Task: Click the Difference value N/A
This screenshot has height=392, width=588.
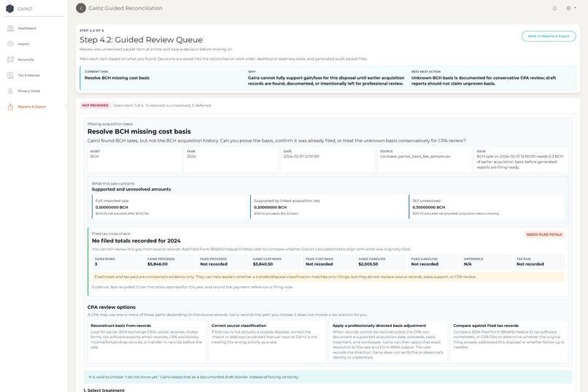Action: pyautogui.click(x=468, y=264)
